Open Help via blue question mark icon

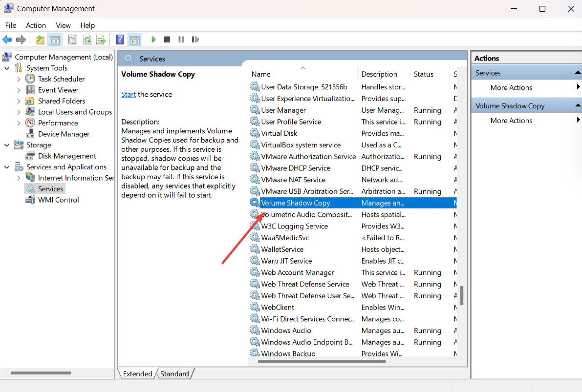[x=119, y=40]
